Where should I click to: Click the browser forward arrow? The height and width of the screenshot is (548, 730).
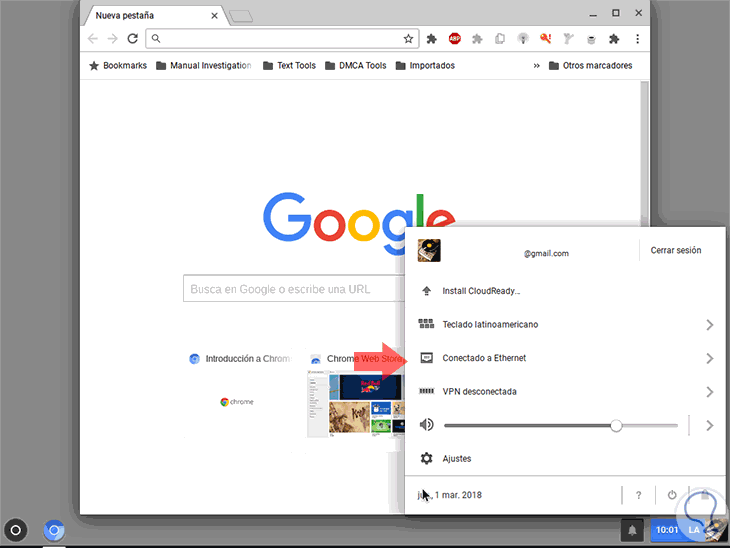tap(112, 39)
